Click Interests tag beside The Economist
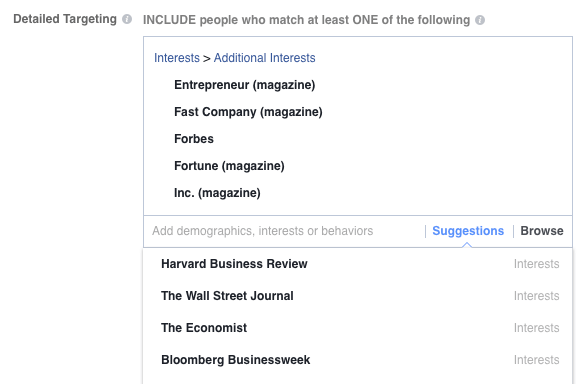The height and width of the screenshot is (384, 585). tap(536, 328)
